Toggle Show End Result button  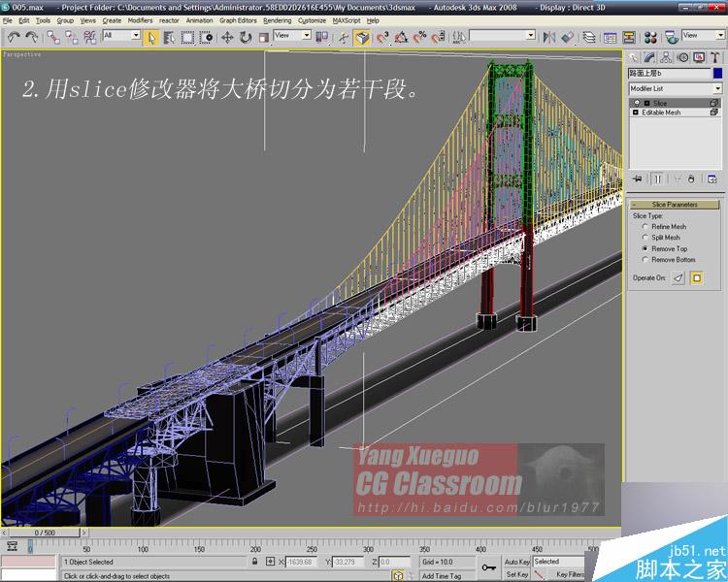(x=657, y=179)
